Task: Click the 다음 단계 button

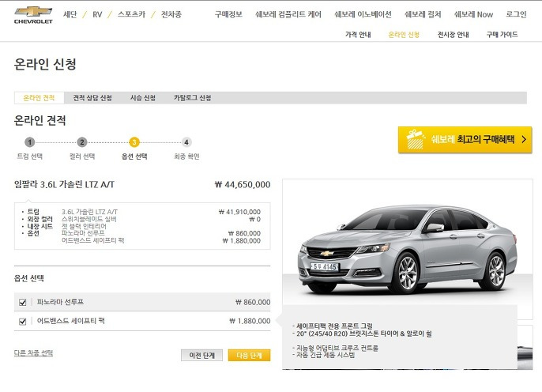Action: pos(249,356)
